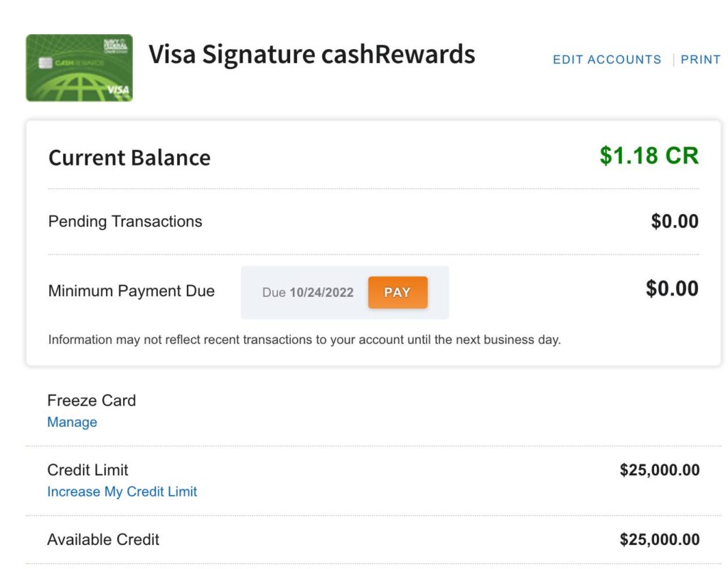Open the Manage link under Freeze Card
Image resolution: width=728 pixels, height=569 pixels.
pyautogui.click(x=72, y=422)
